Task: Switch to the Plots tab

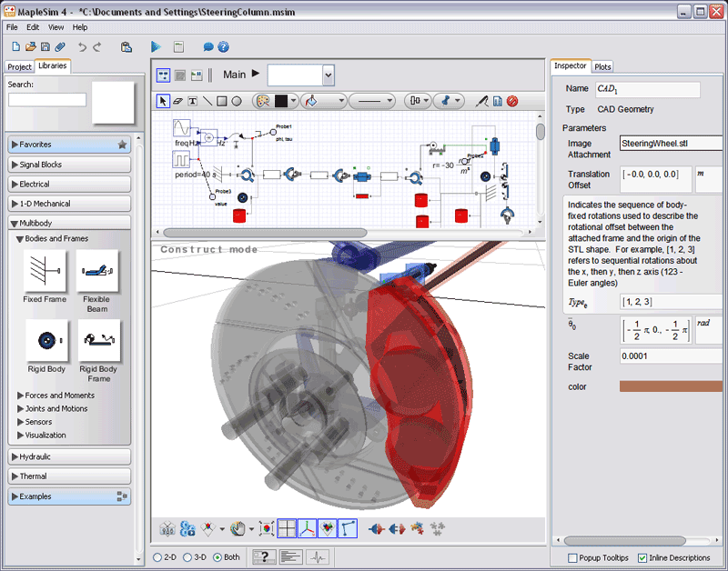Action: click(x=602, y=66)
